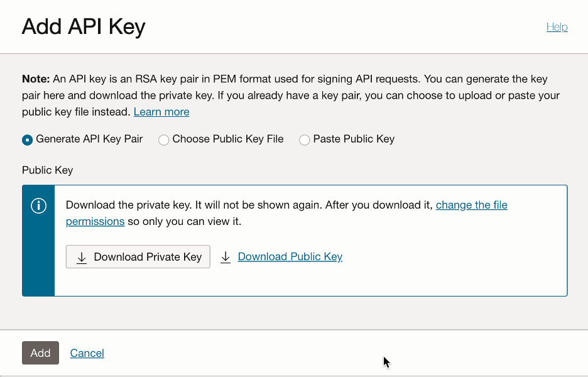The width and height of the screenshot is (588, 377).
Task: Click the bold Note: text
Action: coord(36,79)
